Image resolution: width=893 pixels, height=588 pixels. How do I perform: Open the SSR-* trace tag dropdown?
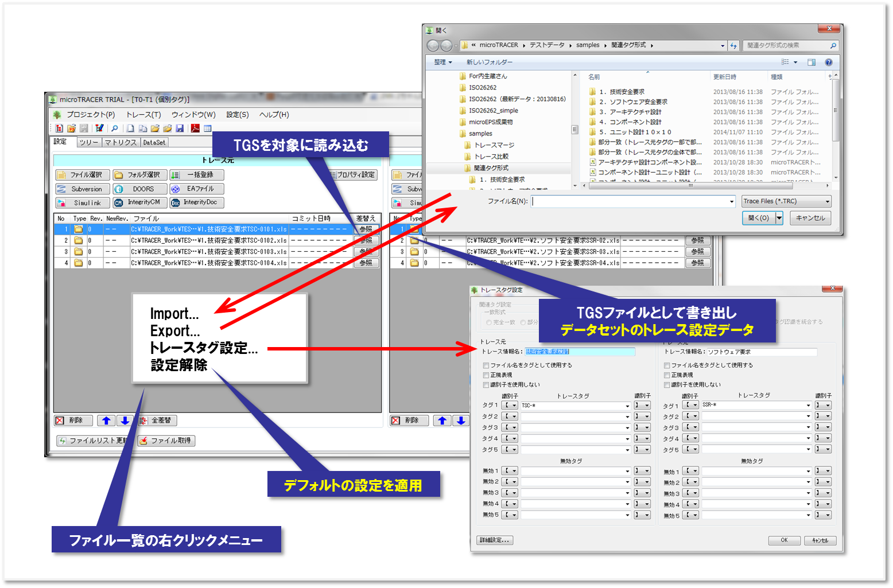click(808, 405)
